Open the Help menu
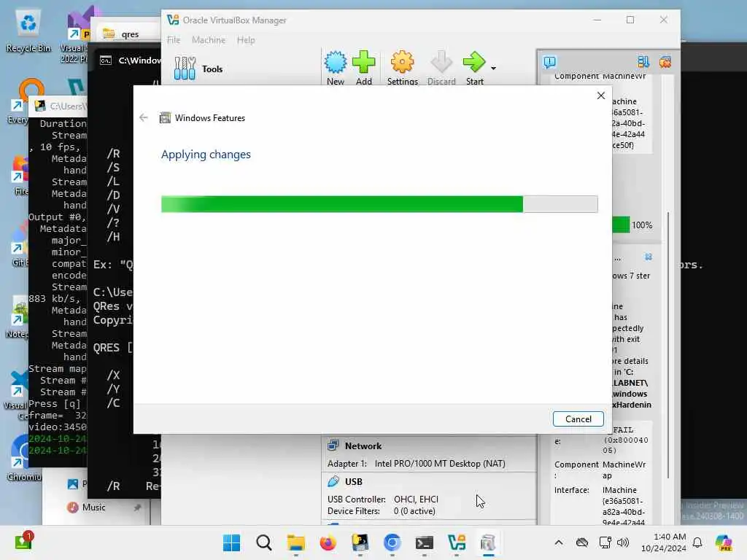747x560 pixels. pyautogui.click(x=246, y=40)
